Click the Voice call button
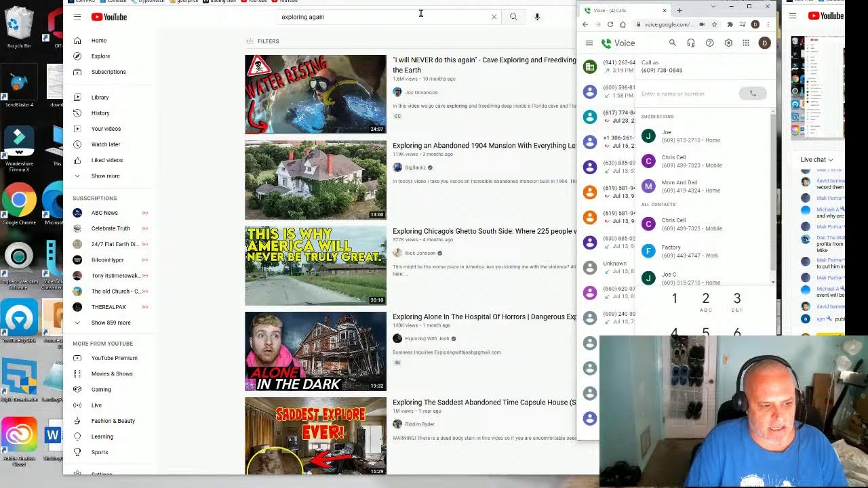The width and height of the screenshot is (868, 488). [x=753, y=94]
